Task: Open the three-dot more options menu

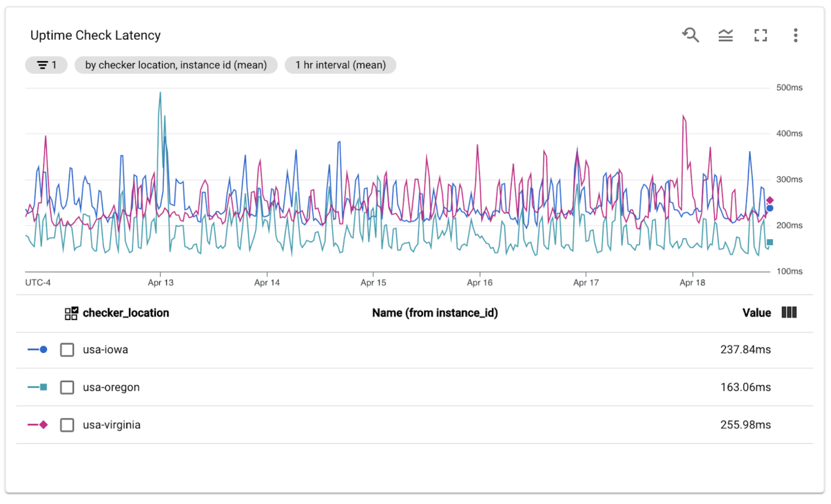Action: (x=795, y=35)
